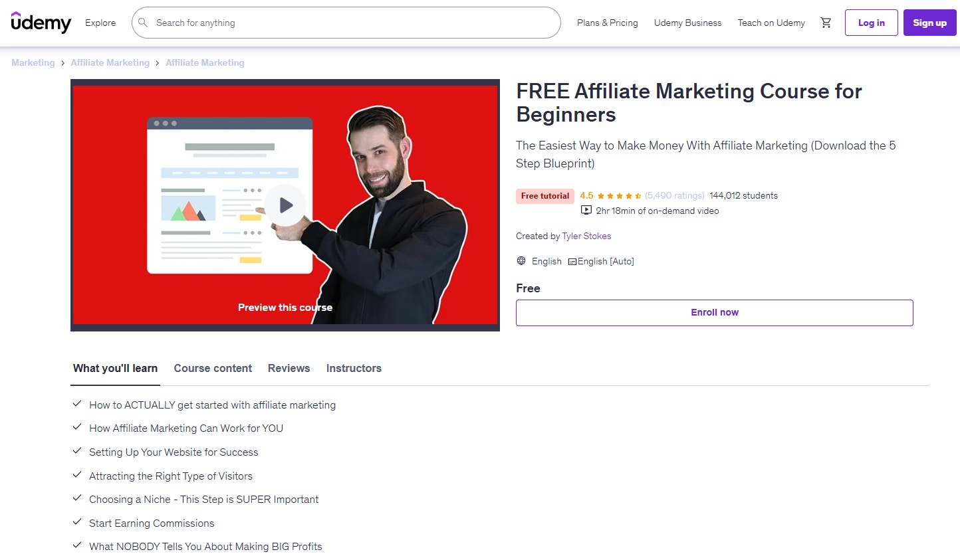Image resolution: width=960 pixels, height=560 pixels.
Task: Open the Explore menu
Action: (100, 23)
